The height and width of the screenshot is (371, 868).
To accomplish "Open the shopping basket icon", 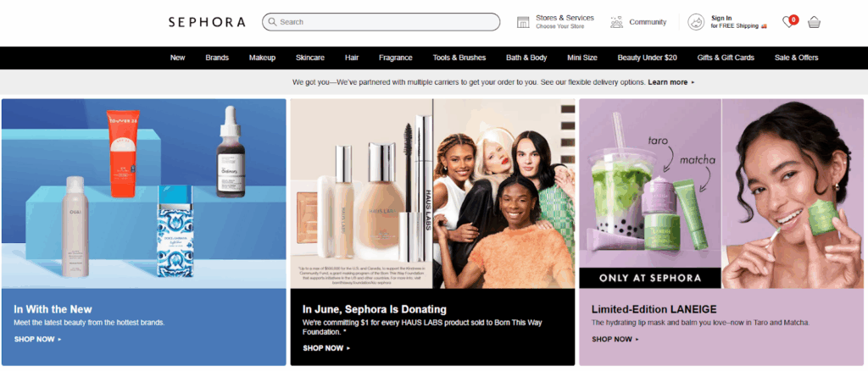I will [x=814, y=22].
